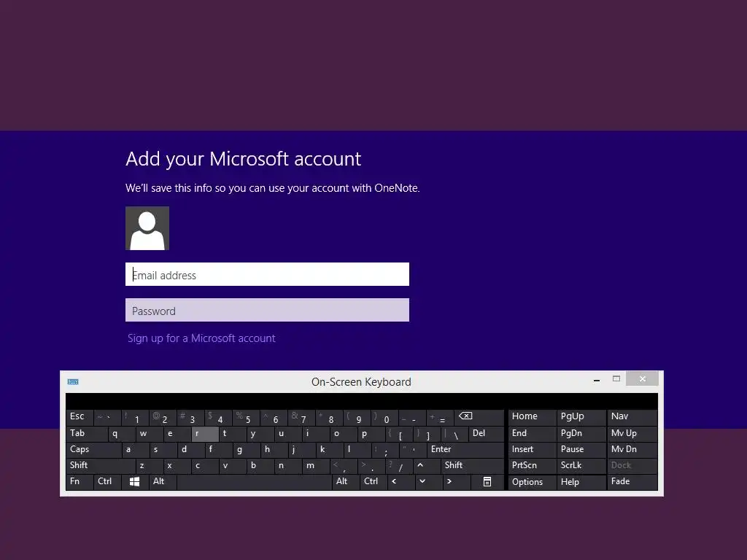Click the Del key
The height and width of the screenshot is (560, 747).
(486, 434)
